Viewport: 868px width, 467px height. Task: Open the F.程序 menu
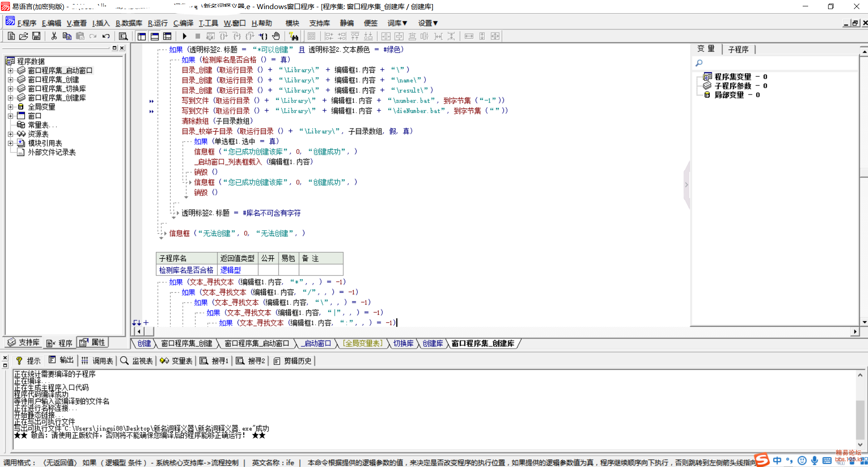click(x=27, y=23)
